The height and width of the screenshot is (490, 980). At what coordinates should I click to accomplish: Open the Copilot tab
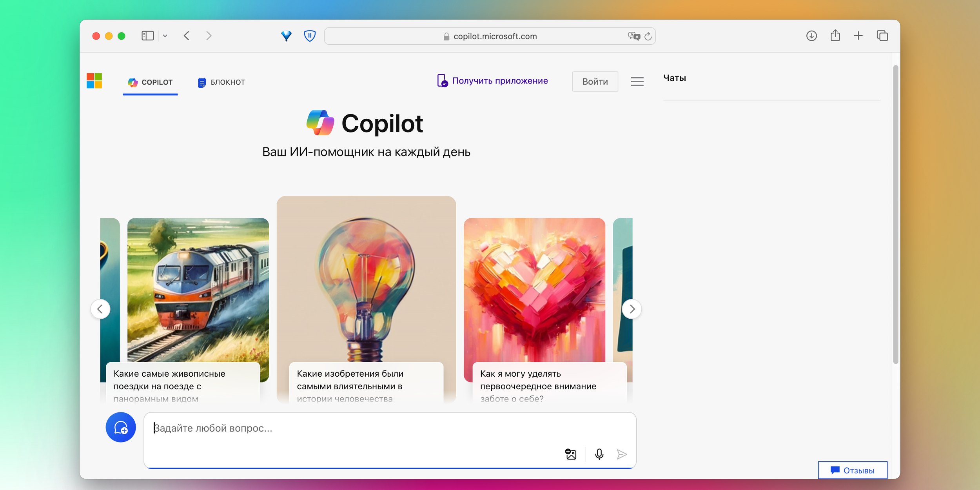(150, 82)
